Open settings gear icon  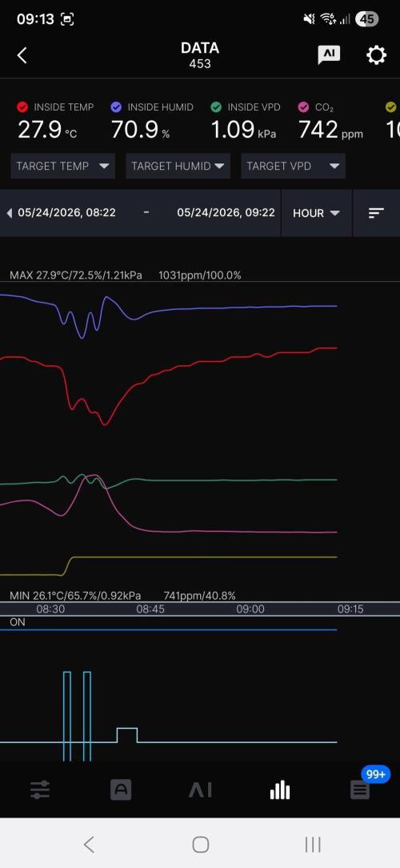tap(376, 54)
